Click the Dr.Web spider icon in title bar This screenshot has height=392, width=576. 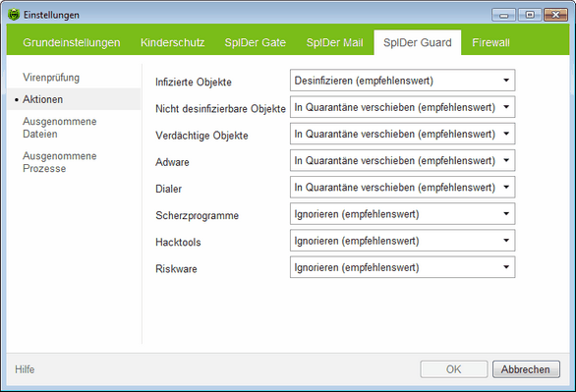(14, 15)
